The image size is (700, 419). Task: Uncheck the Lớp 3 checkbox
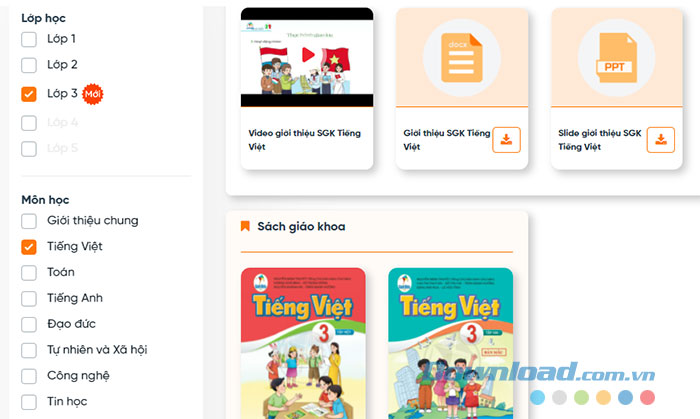tap(29, 94)
